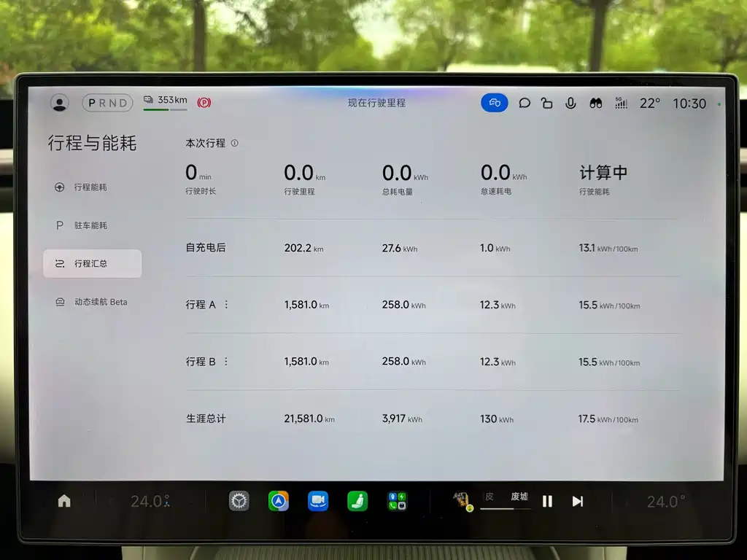Open the app folder with four mini icons
This screenshot has width=747, height=560.
click(x=397, y=501)
